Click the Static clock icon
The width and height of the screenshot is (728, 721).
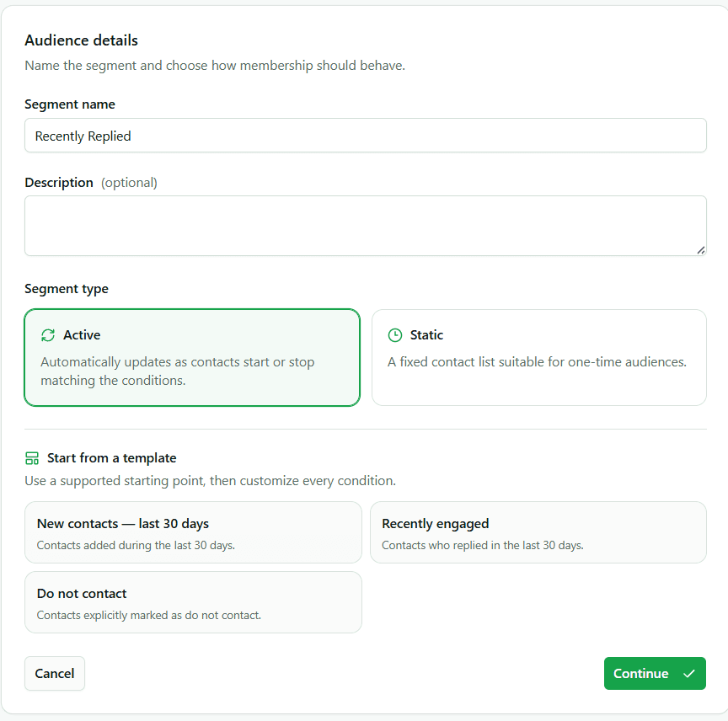coord(394,335)
